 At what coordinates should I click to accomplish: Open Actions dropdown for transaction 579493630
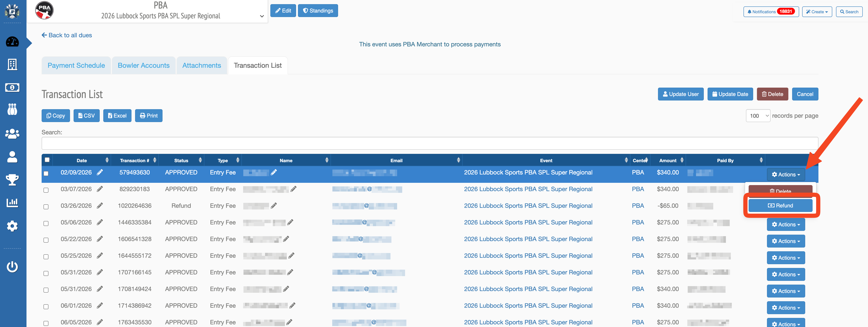click(x=786, y=175)
